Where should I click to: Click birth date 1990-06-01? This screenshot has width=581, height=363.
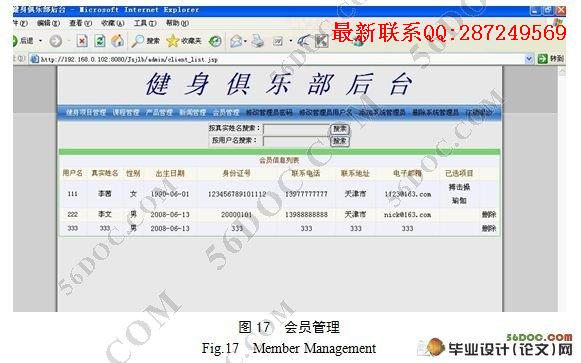pyautogui.click(x=170, y=194)
